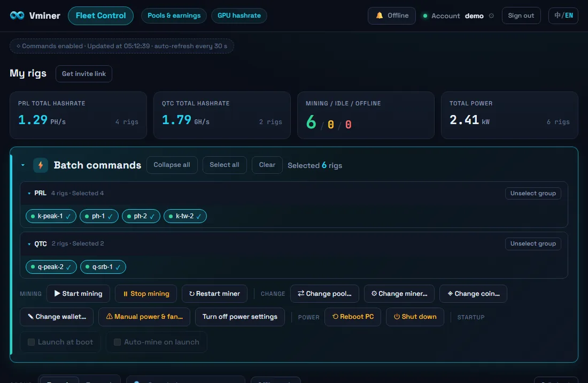Open Fleet Control tab
This screenshot has width=588, height=383.
click(100, 16)
